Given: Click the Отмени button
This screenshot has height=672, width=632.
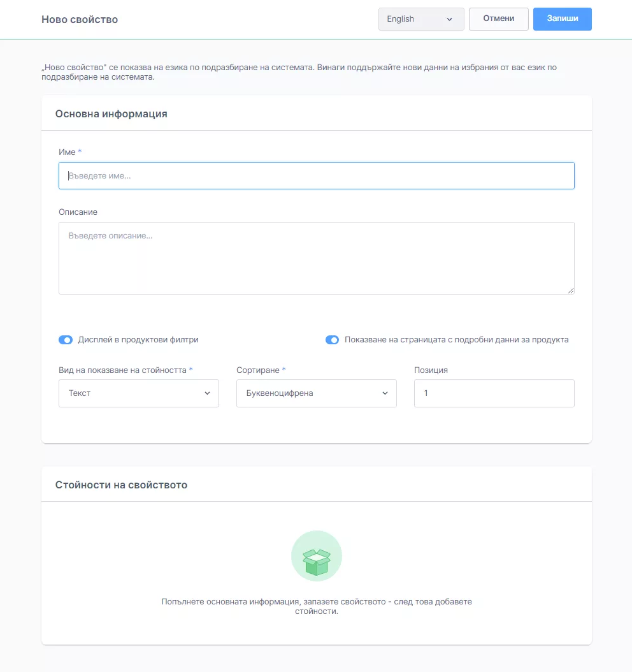Looking at the screenshot, I should tap(498, 19).
